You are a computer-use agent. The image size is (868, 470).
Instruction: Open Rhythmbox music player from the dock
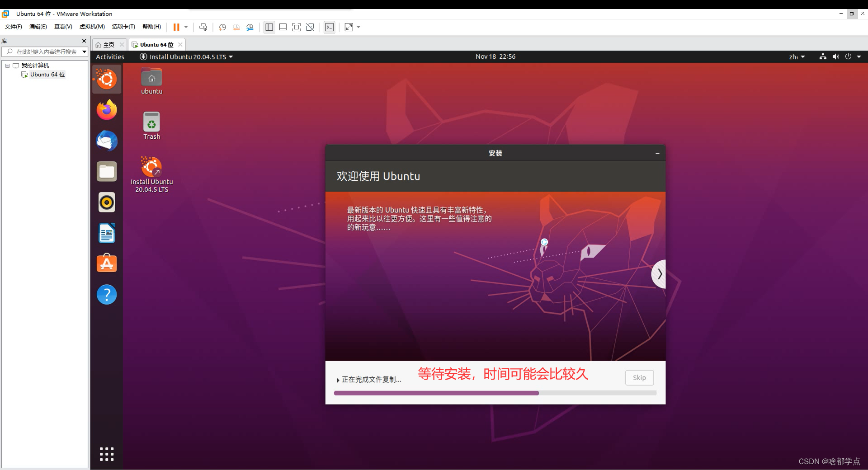tap(107, 202)
